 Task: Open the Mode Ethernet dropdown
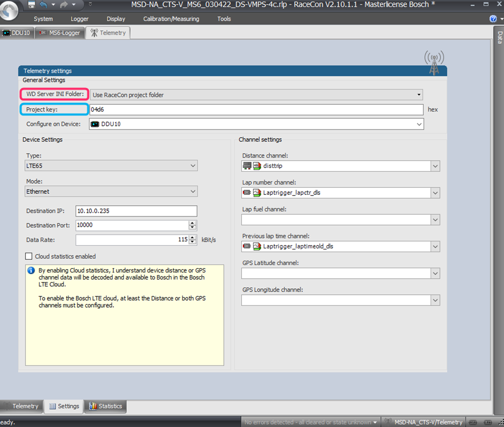[111, 191]
